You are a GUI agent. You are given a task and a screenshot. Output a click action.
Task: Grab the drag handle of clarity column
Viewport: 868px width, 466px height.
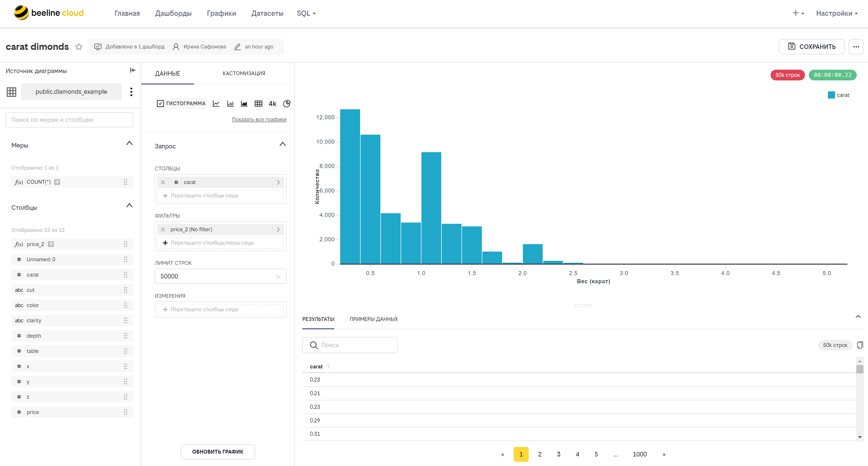pyautogui.click(x=125, y=320)
